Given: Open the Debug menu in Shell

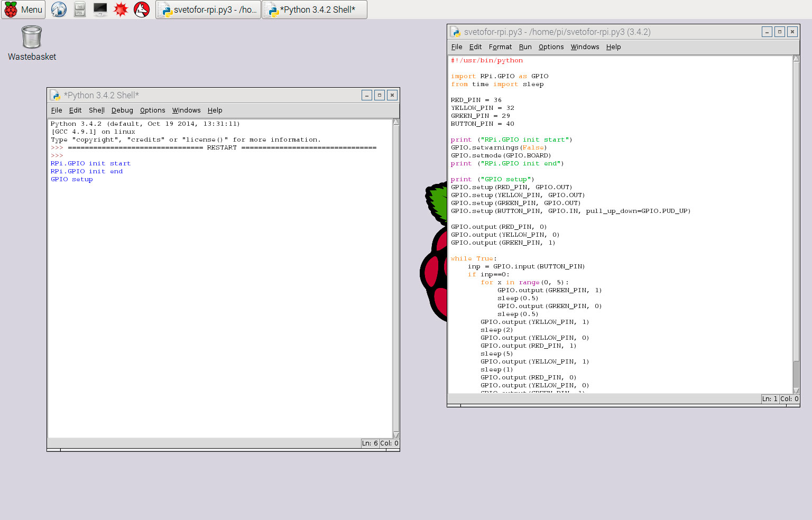Looking at the screenshot, I should point(122,110).
